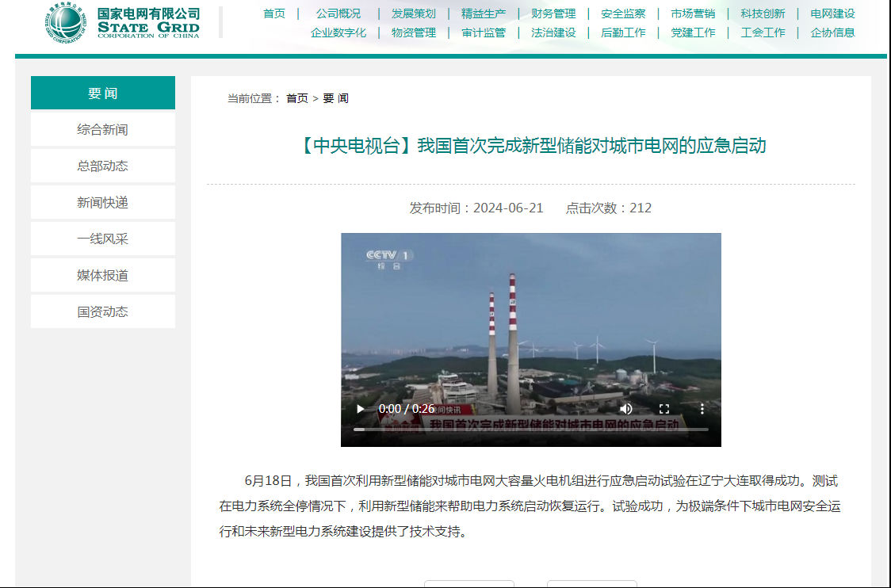
Task: Open 公司概况 navigation item
Action: pyautogui.click(x=338, y=13)
